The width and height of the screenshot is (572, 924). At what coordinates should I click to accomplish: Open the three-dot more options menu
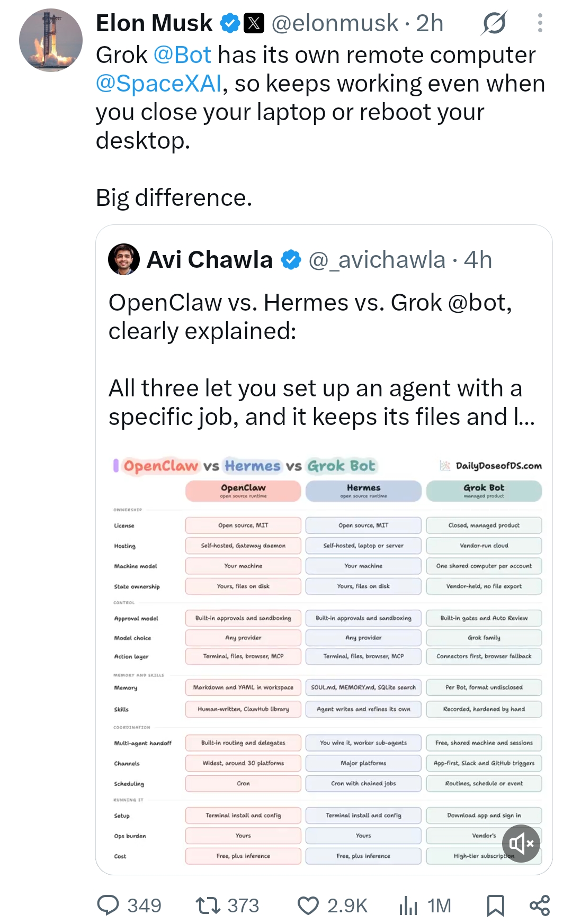point(540,23)
